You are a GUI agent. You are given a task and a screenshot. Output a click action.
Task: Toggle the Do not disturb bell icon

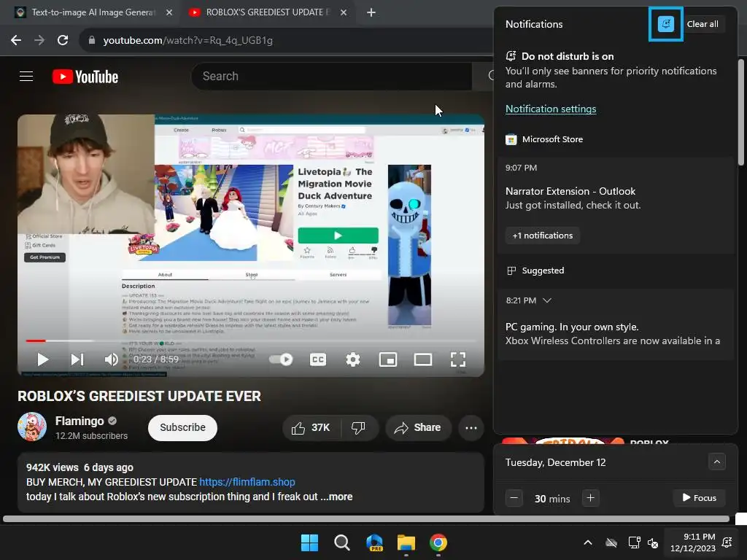pos(665,24)
